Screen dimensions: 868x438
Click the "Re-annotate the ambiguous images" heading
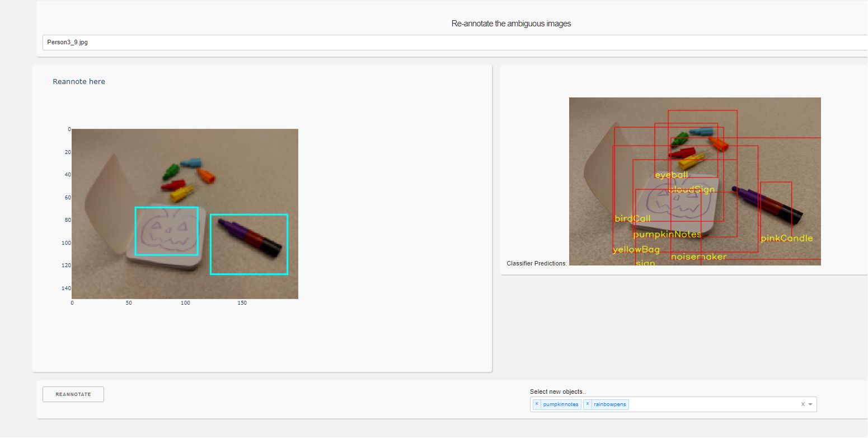(512, 24)
